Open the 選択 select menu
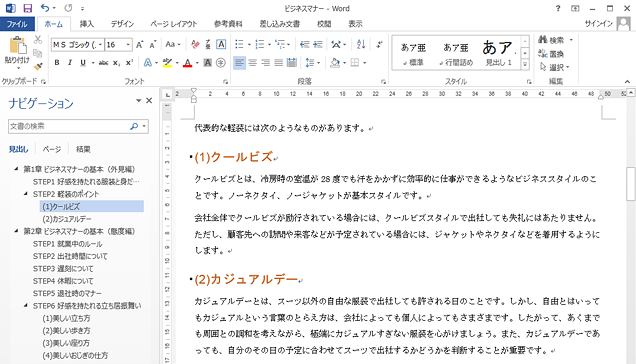 coord(554,67)
